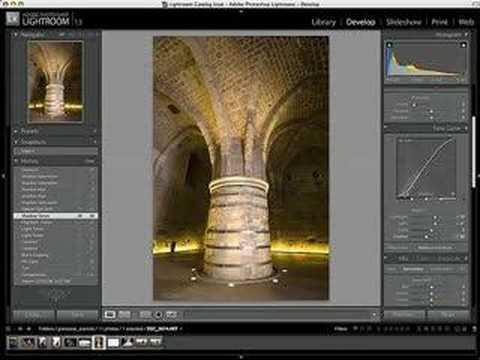Select the highlighted column photo in filmstrip
480x360 pixels.
pyautogui.click(x=98, y=342)
